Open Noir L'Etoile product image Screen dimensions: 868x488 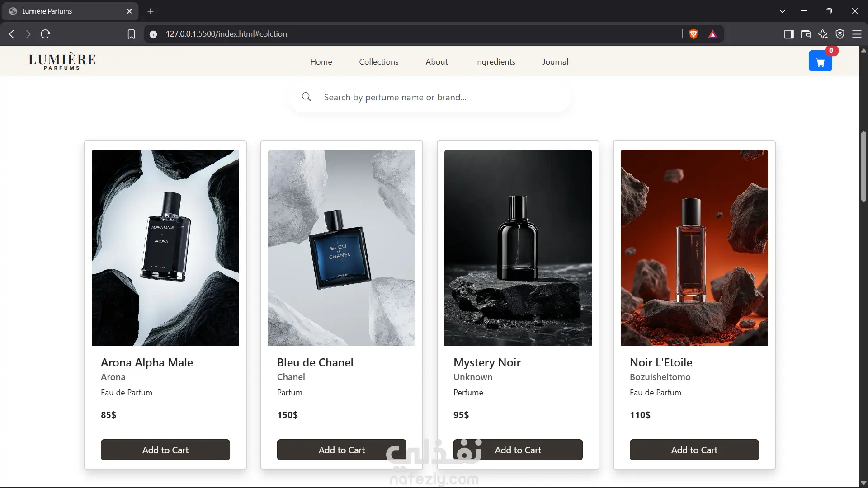[694, 248]
